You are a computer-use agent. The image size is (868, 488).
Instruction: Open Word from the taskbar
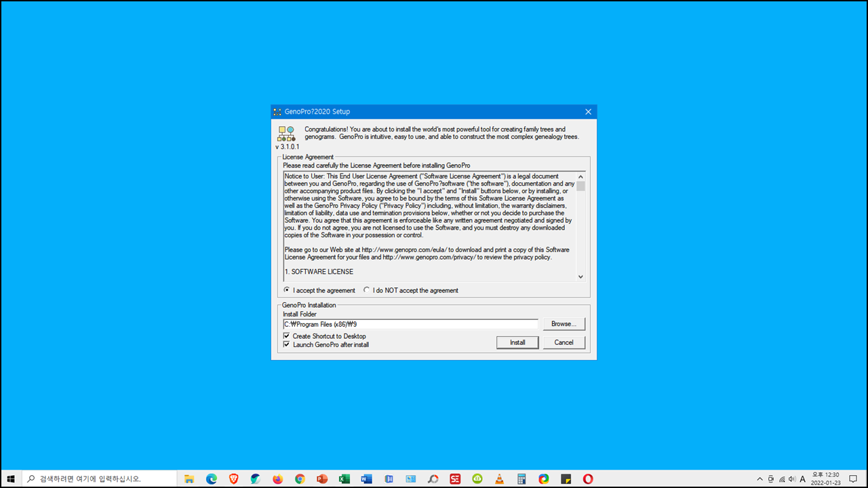click(366, 479)
